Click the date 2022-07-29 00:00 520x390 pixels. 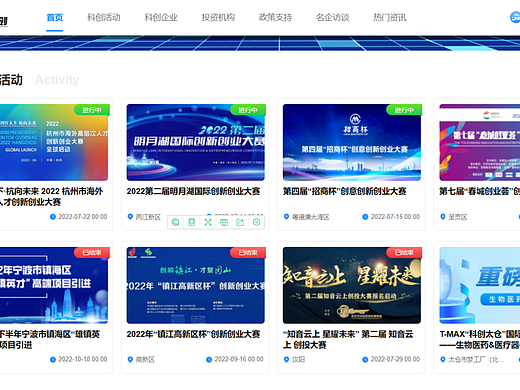click(x=395, y=359)
